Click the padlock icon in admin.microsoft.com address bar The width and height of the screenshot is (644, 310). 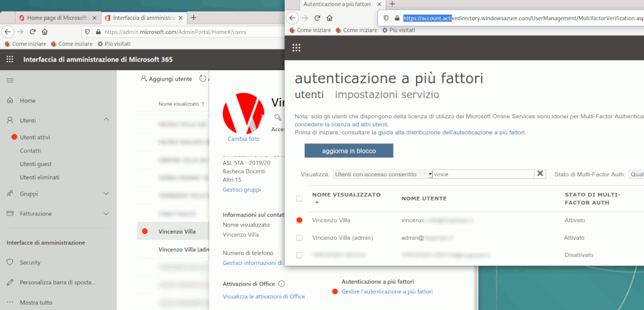(98, 32)
